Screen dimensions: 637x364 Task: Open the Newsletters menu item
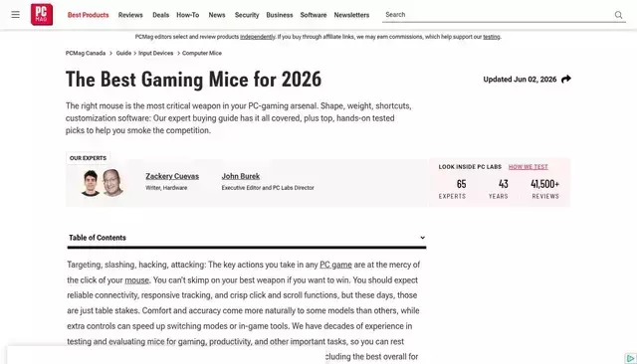point(351,15)
